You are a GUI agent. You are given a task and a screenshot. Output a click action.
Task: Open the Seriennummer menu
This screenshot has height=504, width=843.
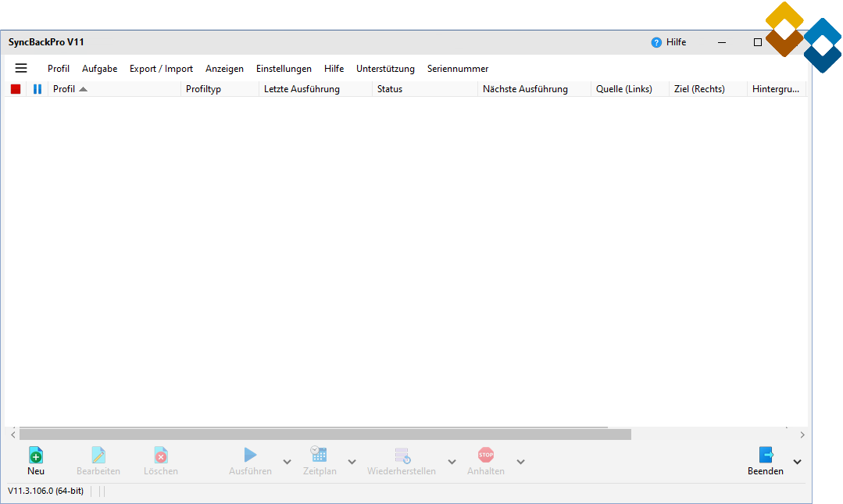[458, 69]
